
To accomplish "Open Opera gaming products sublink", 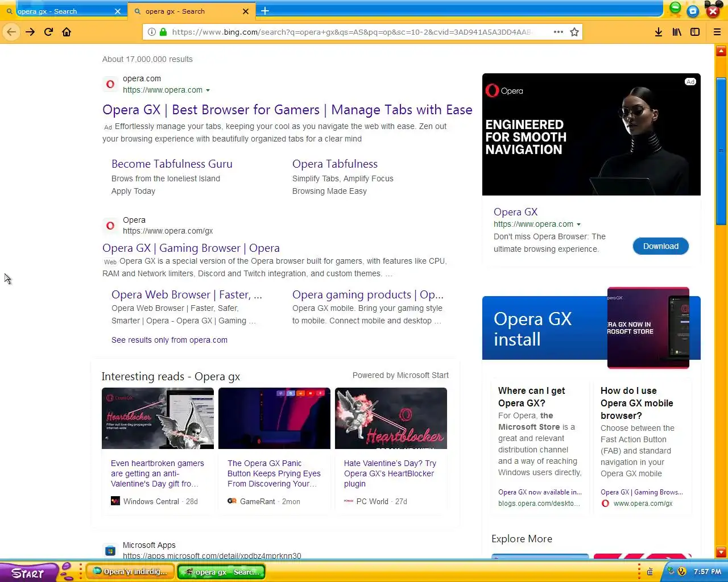I will click(367, 294).
